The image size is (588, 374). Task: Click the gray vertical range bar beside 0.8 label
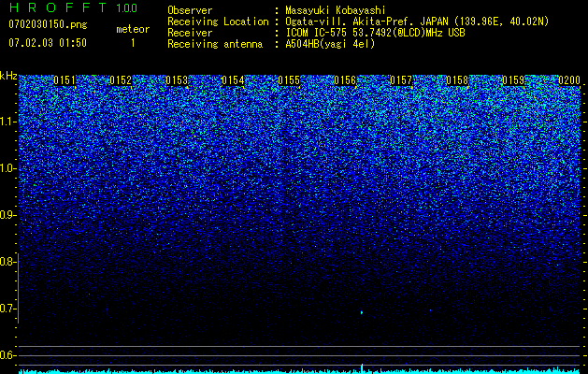19,289
